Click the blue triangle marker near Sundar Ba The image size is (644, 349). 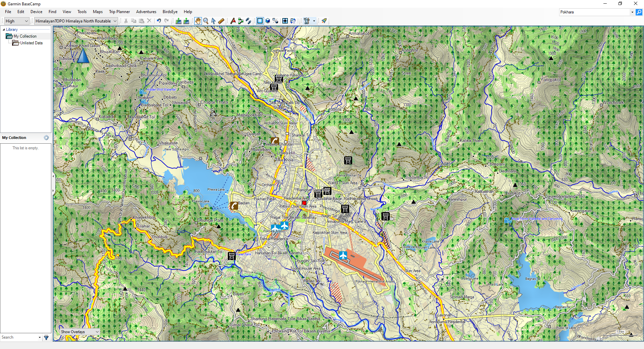83,55
